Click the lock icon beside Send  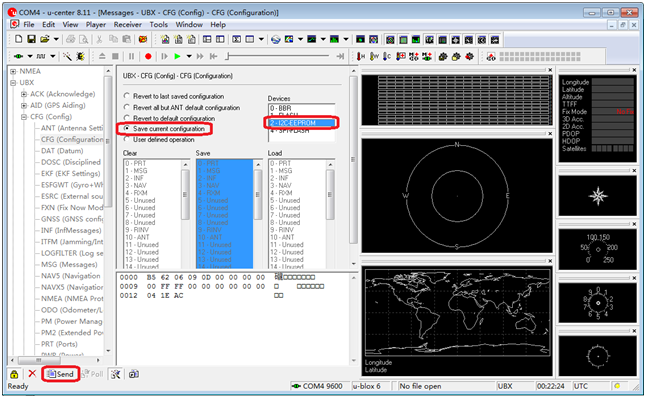[x=14, y=374]
